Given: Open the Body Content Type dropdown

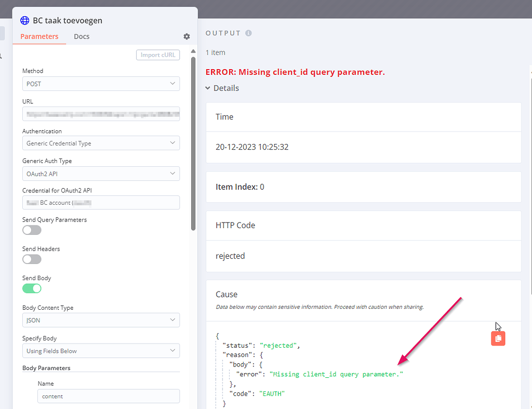Looking at the screenshot, I should [x=101, y=320].
